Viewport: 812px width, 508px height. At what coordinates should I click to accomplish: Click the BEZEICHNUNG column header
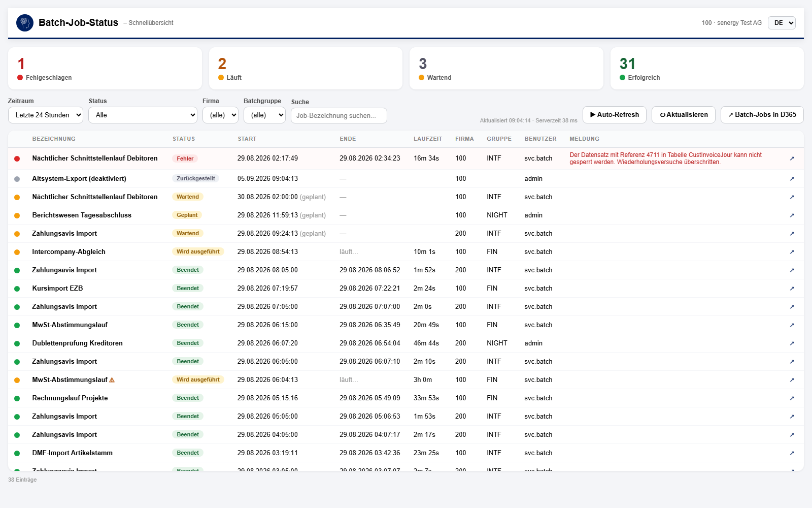tap(54, 139)
